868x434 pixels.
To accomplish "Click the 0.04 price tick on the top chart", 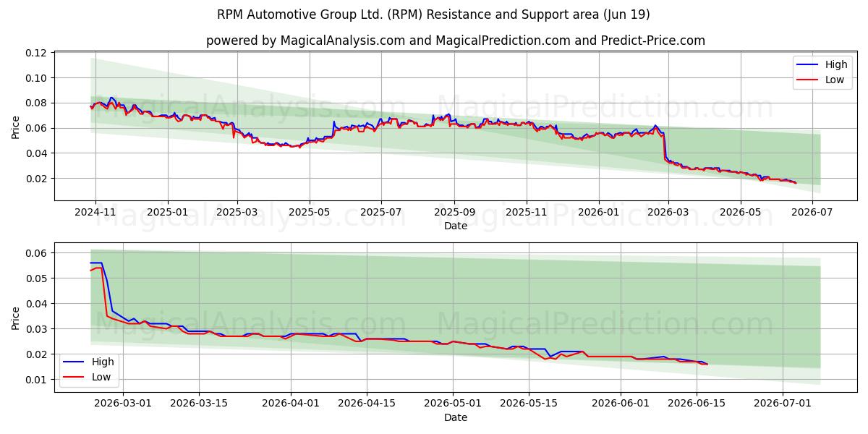I will pyautogui.click(x=35, y=153).
